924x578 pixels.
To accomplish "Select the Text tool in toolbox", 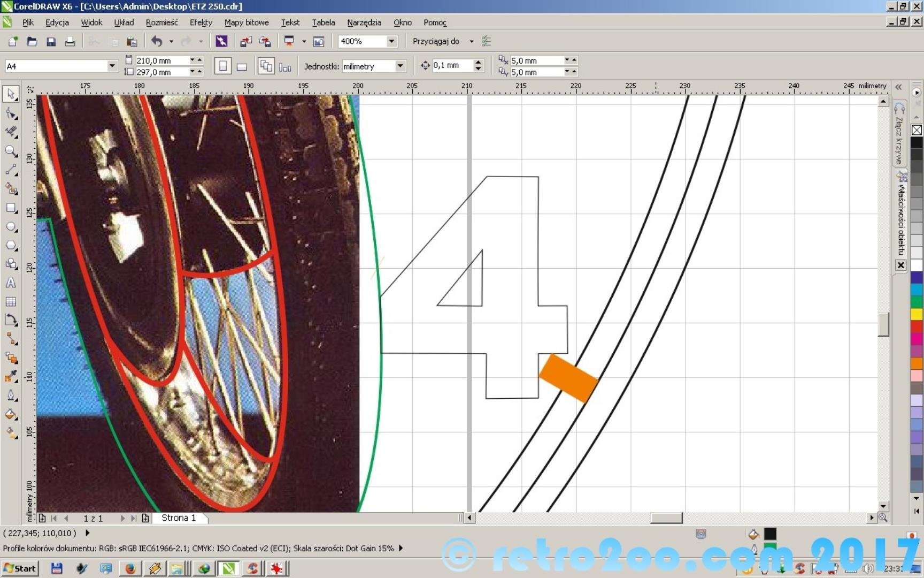I will 11,283.
